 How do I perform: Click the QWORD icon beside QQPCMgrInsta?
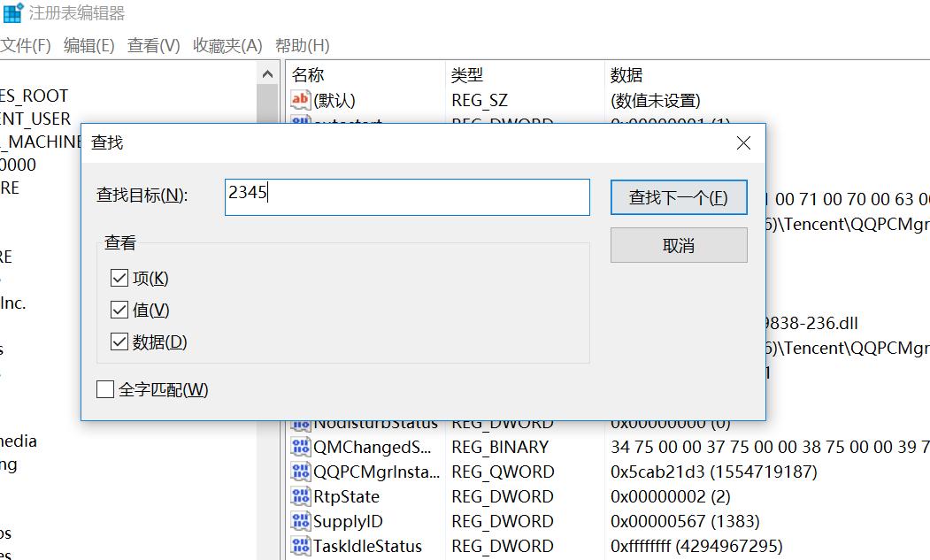click(x=299, y=472)
